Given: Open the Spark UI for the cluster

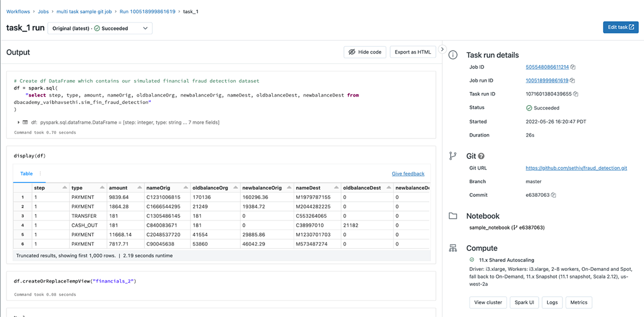Looking at the screenshot, I should point(524,303).
